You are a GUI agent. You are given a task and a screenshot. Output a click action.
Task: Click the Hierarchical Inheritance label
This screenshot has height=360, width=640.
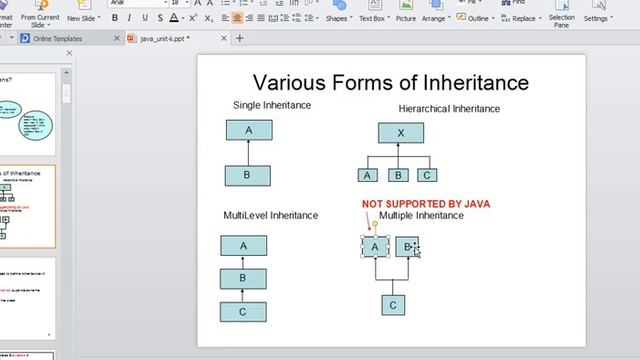click(449, 109)
